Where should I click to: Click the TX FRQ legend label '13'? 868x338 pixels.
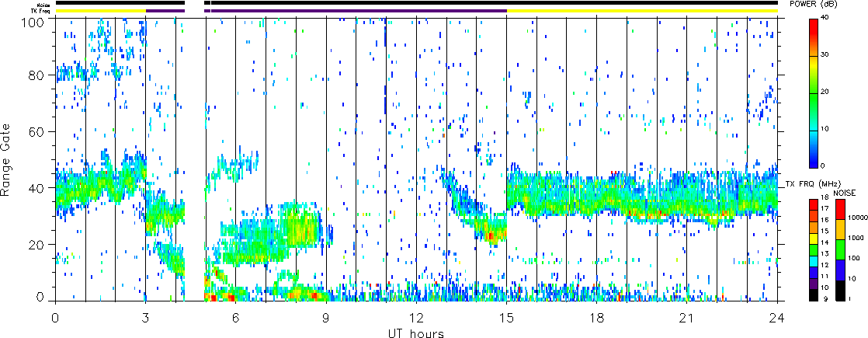[x=825, y=254]
